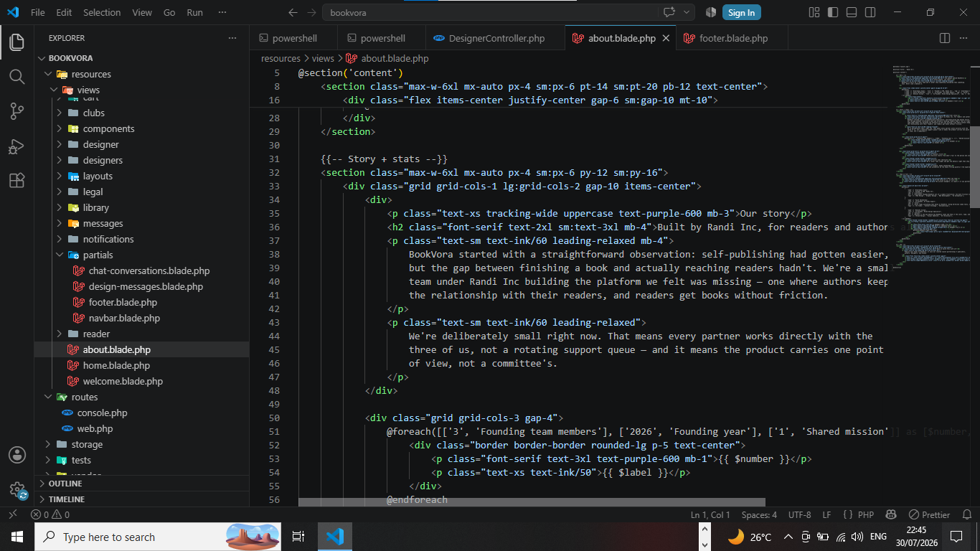Expand the clubs folder
The height and width of the screenshot is (551, 980).
point(60,113)
